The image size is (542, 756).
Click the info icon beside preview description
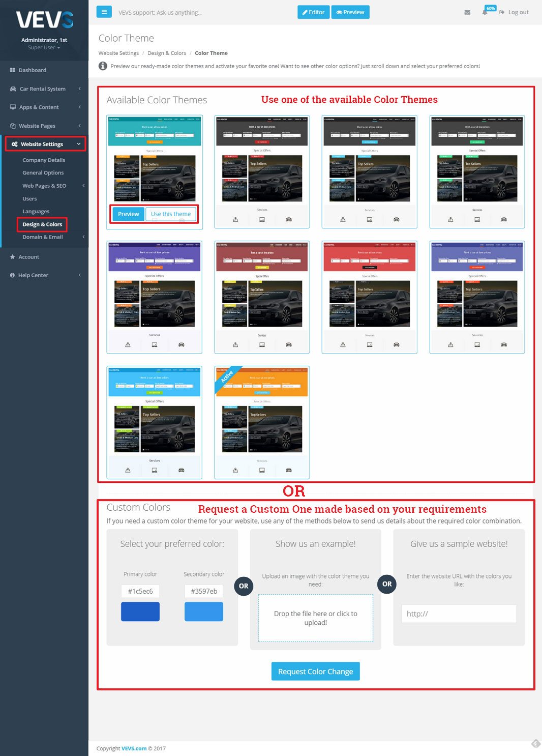pyautogui.click(x=103, y=66)
